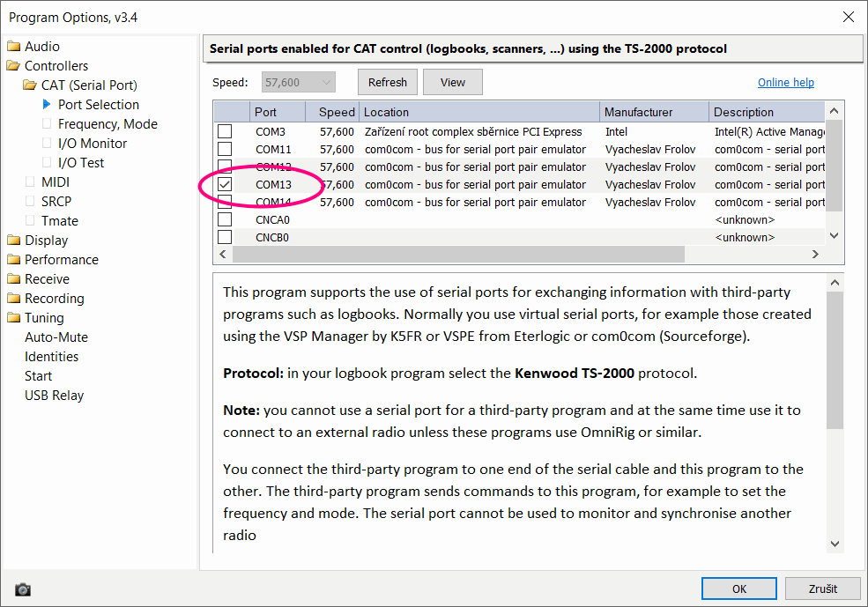This screenshot has height=607, width=868.
Task: Open the I/O Monitor page
Action: tap(93, 144)
